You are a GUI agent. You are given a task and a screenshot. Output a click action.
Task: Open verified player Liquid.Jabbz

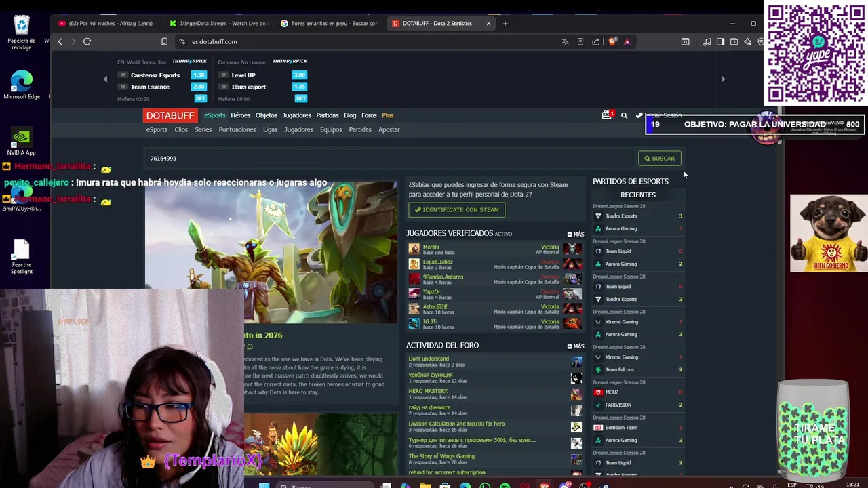(x=438, y=262)
